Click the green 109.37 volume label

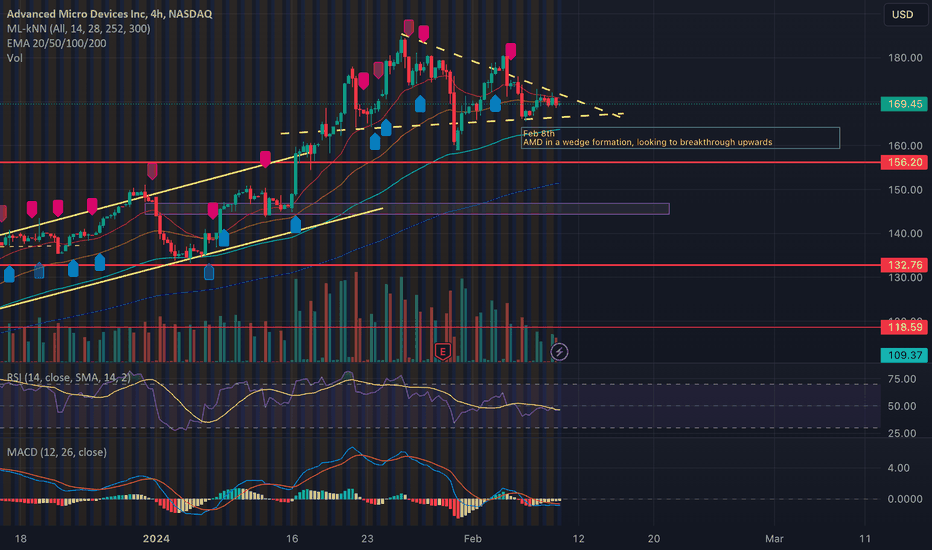click(905, 355)
